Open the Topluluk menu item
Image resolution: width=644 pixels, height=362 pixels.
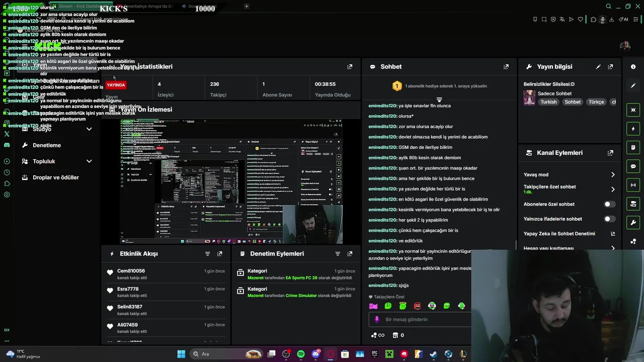click(x=44, y=161)
